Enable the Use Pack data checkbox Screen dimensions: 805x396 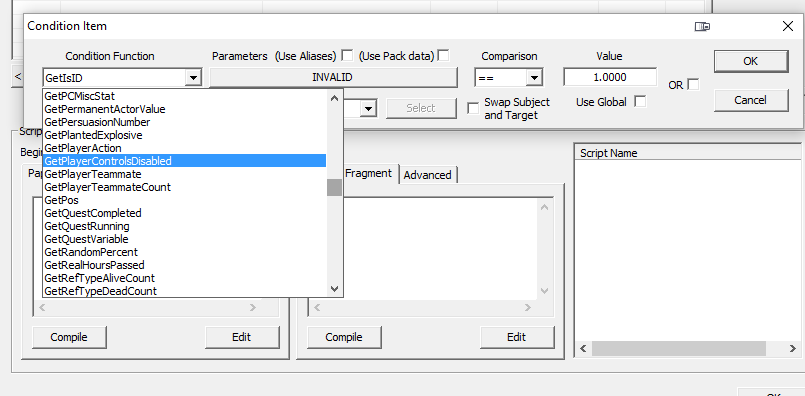[443, 55]
